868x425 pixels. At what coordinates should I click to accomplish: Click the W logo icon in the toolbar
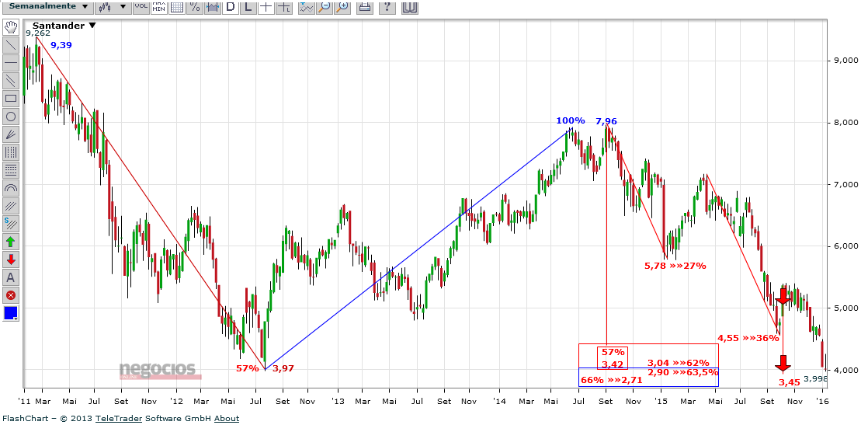(410, 6)
